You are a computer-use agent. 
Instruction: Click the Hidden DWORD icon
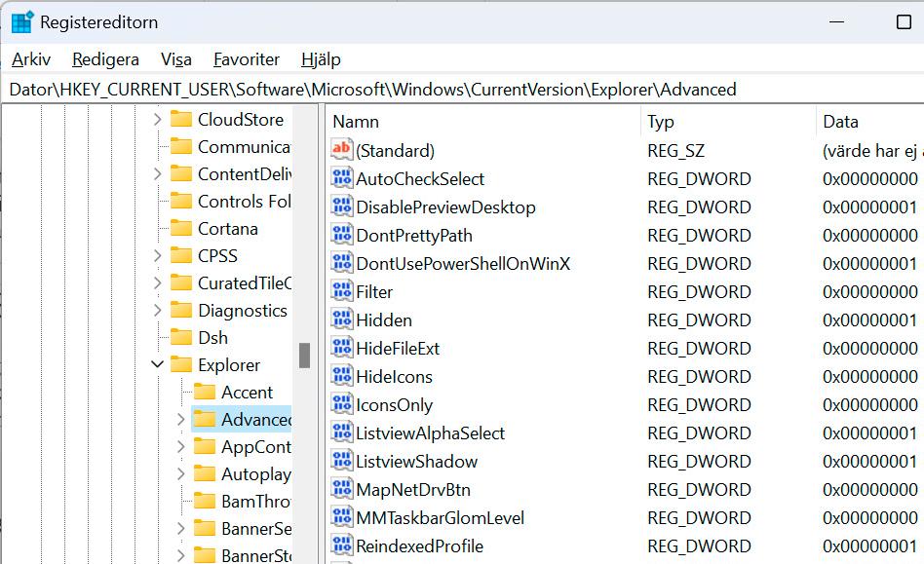(342, 320)
